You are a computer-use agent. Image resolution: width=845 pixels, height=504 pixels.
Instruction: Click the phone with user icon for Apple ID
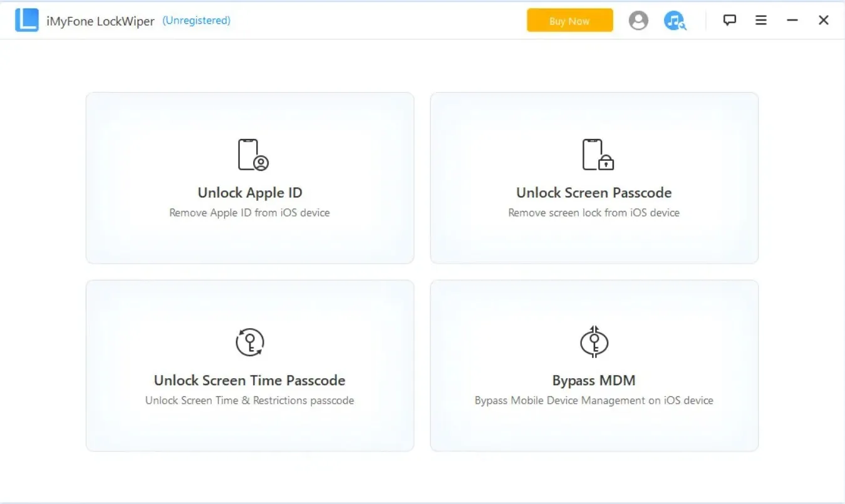[x=253, y=155]
